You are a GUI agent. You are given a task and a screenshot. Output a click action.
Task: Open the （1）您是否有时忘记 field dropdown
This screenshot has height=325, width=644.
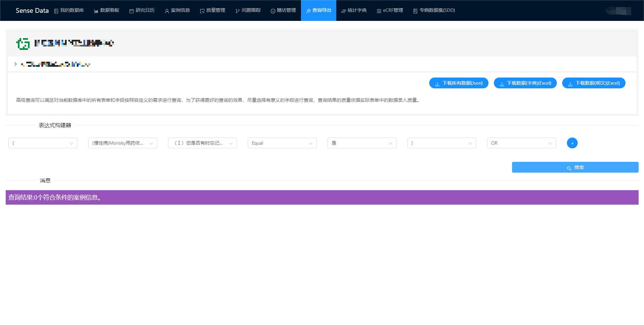[202, 143]
